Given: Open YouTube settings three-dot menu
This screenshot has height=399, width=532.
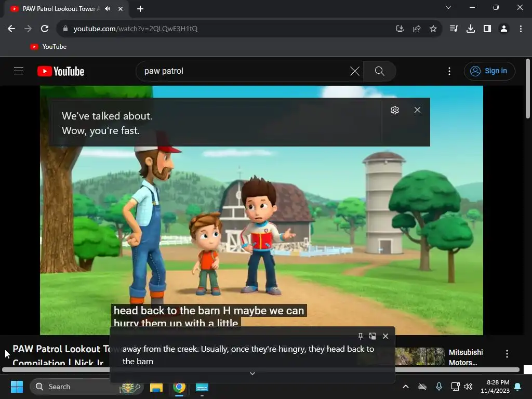Looking at the screenshot, I should (449, 71).
